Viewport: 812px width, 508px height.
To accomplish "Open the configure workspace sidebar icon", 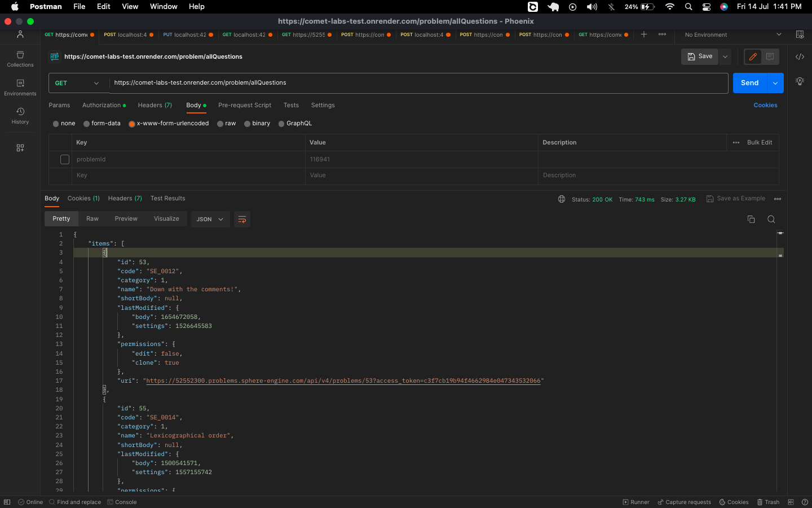I will [20, 148].
